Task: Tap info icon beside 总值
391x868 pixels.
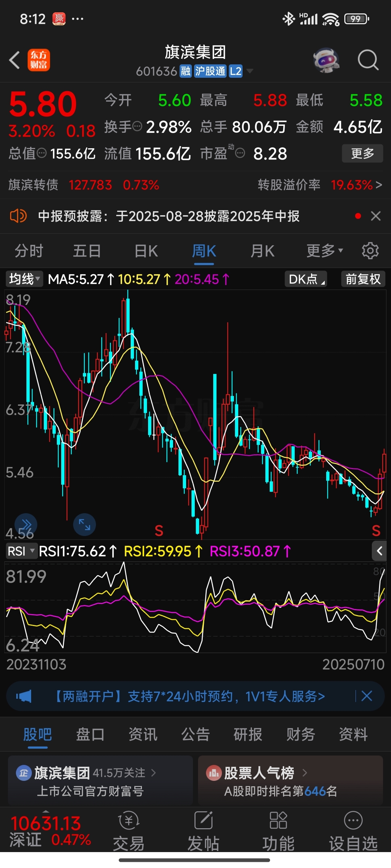Action: point(42,153)
